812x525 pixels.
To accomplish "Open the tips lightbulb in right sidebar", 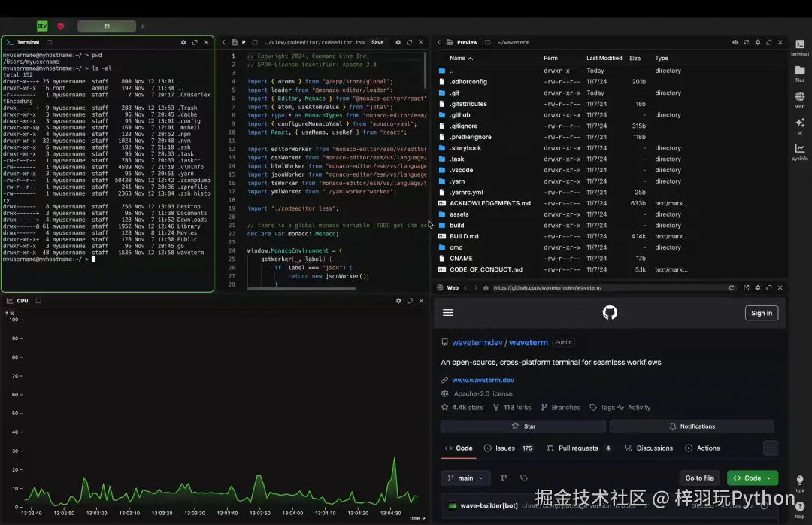I will click(x=799, y=482).
